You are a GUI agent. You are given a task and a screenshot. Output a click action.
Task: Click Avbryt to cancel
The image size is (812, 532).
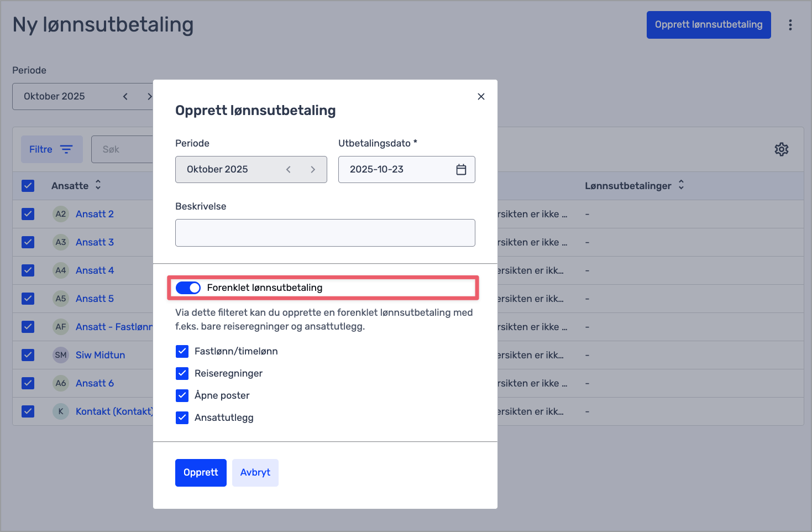[x=255, y=473]
